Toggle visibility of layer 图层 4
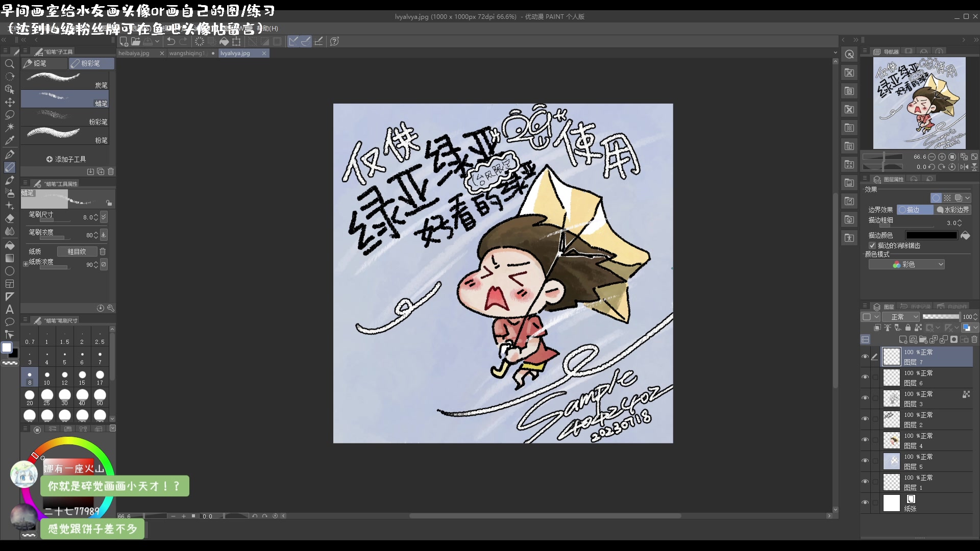 pyautogui.click(x=865, y=440)
